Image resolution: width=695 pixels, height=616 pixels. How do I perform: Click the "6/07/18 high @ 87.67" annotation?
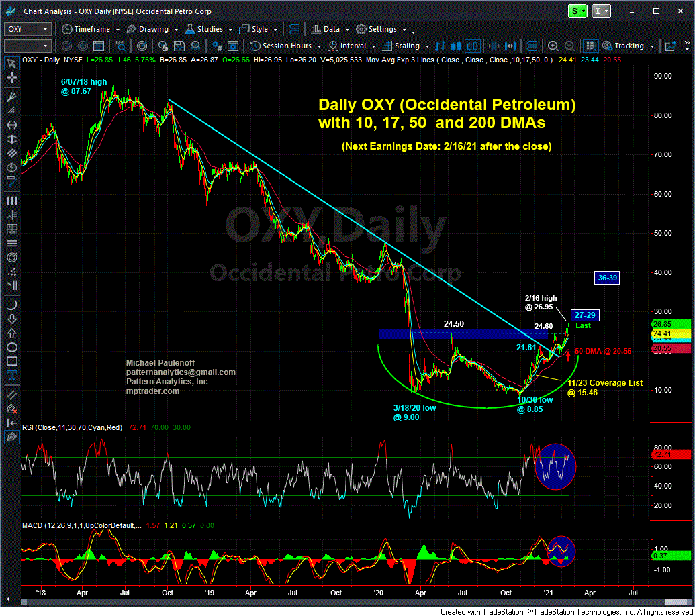pos(84,87)
